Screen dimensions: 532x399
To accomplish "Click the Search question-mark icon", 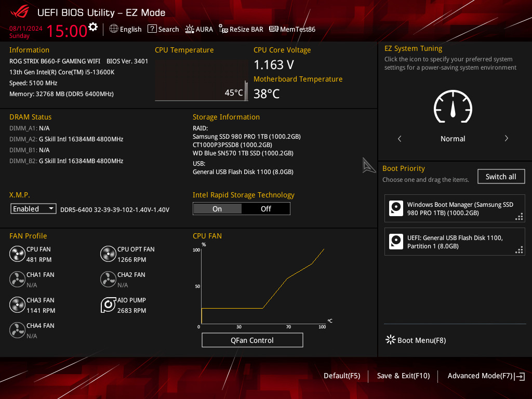I will coord(152,29).
